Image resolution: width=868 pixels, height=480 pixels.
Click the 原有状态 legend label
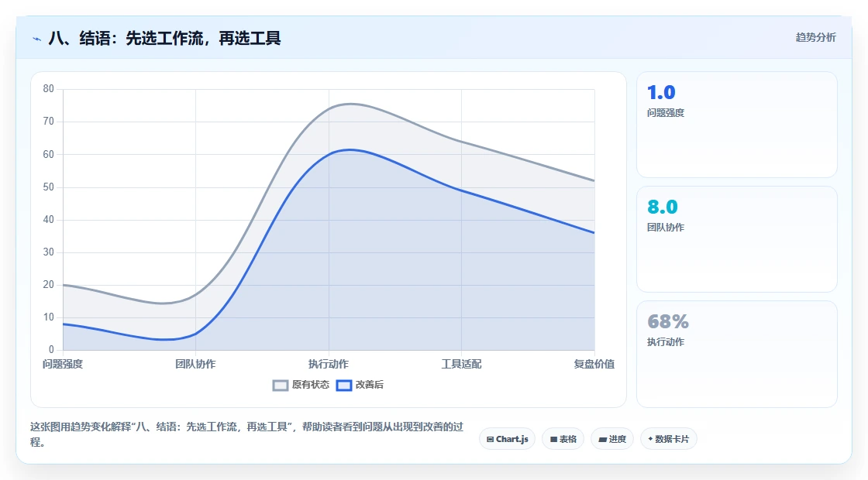point(311,384)
